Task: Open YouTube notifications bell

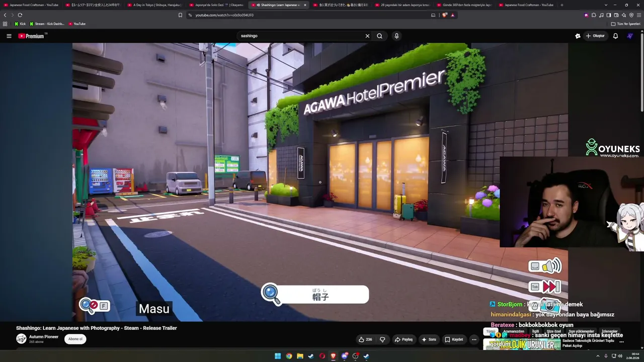Action: pyautogui.click(x=615, y=36)
